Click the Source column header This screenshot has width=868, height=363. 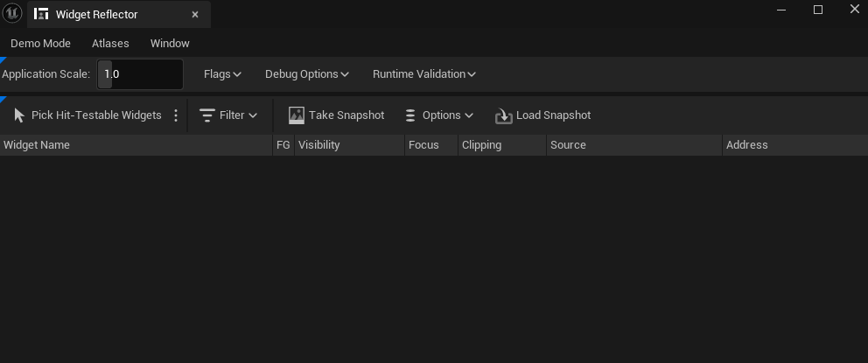click(x=634, y=145)
